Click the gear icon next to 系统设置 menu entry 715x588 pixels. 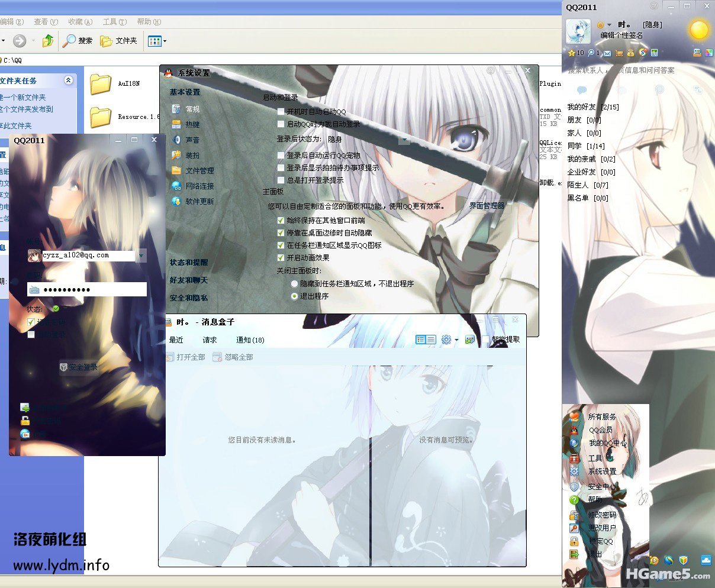pos(574,471)
